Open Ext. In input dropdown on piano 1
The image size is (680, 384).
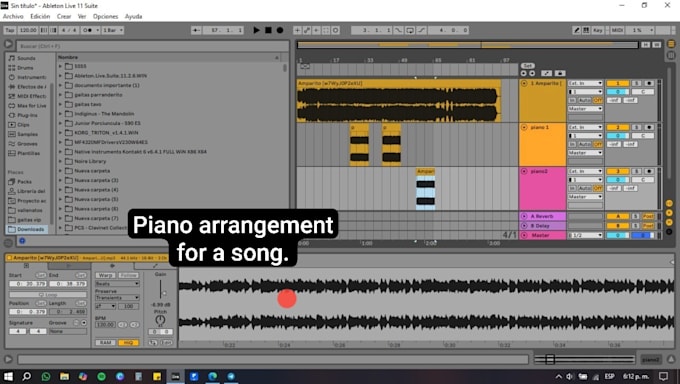coord(585,128)
